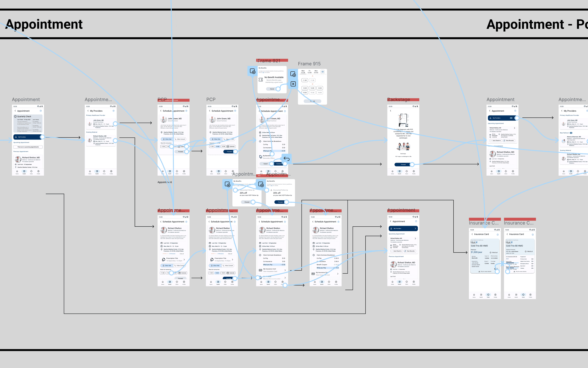588x368 pixels.
Task: Click back chevron beside My Providers title
Action: click(88, 111)
